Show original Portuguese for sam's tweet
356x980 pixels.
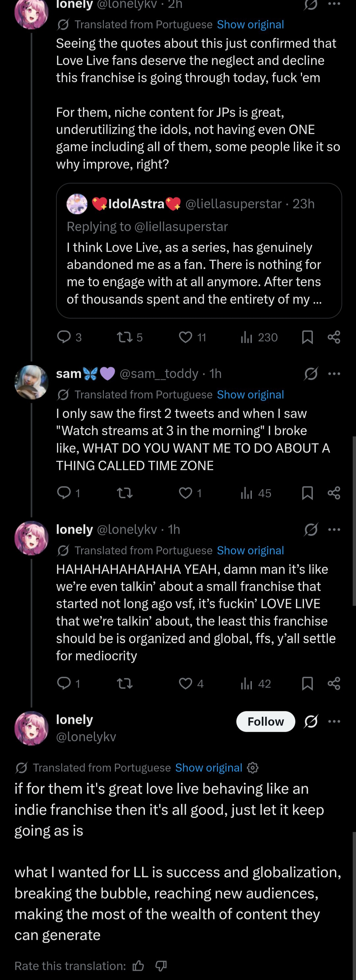pyautogui.click(x=250, y=395)
